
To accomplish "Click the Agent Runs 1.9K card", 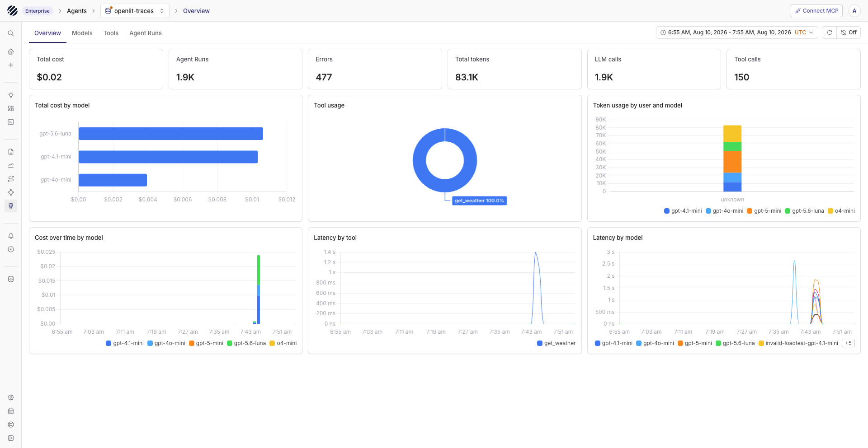I will pyautogui.click(x=235, y=69).
